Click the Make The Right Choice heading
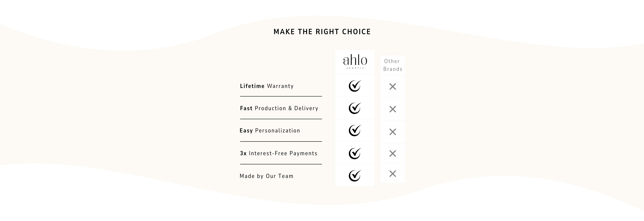 point(322,32)
